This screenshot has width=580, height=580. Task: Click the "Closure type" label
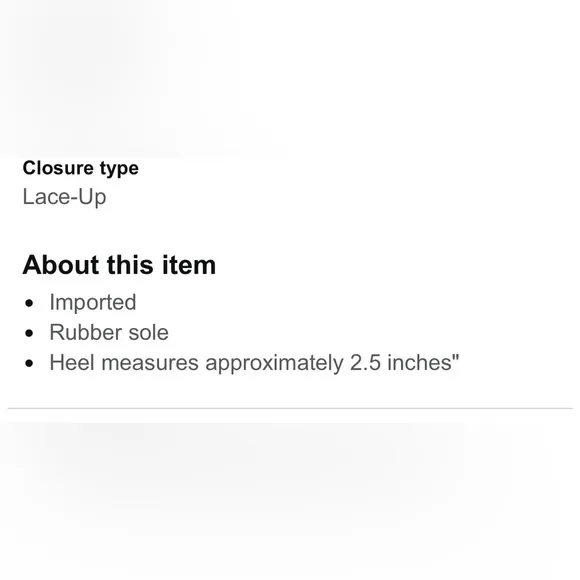(81, 169)
